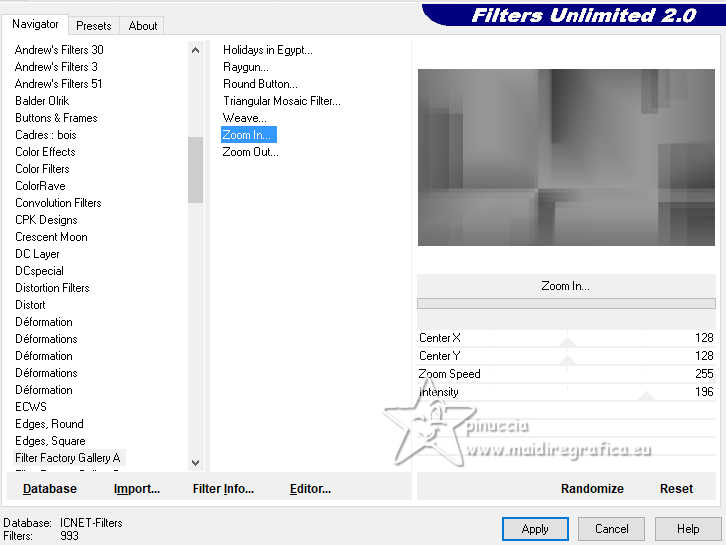Select Filter Factory Gallery A category
The height and width of the screenshot is (545, 726).
point(68,458)
